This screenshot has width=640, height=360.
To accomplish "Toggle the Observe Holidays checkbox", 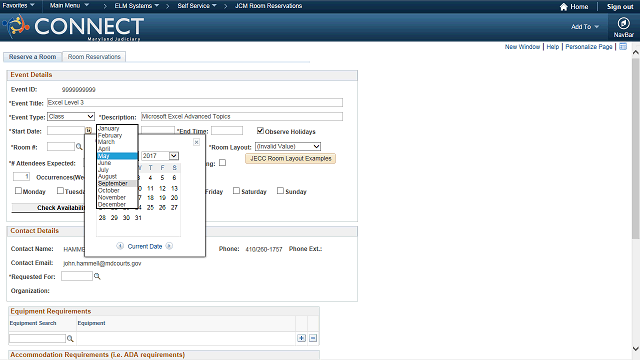I will coord(260,131).
